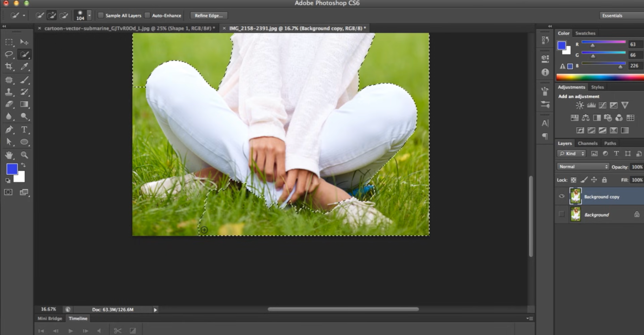Select the Brush tool

point(24,80)
